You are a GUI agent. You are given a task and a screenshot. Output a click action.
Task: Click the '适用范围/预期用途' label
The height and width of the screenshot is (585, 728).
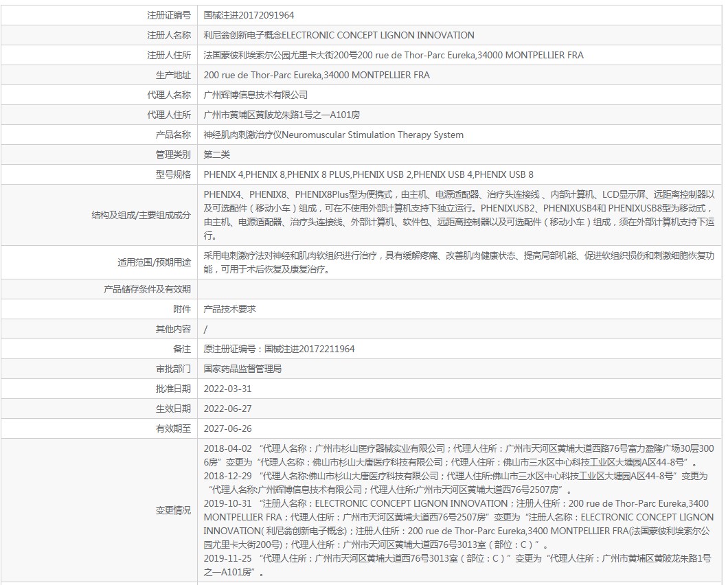(x=154, y=262)
